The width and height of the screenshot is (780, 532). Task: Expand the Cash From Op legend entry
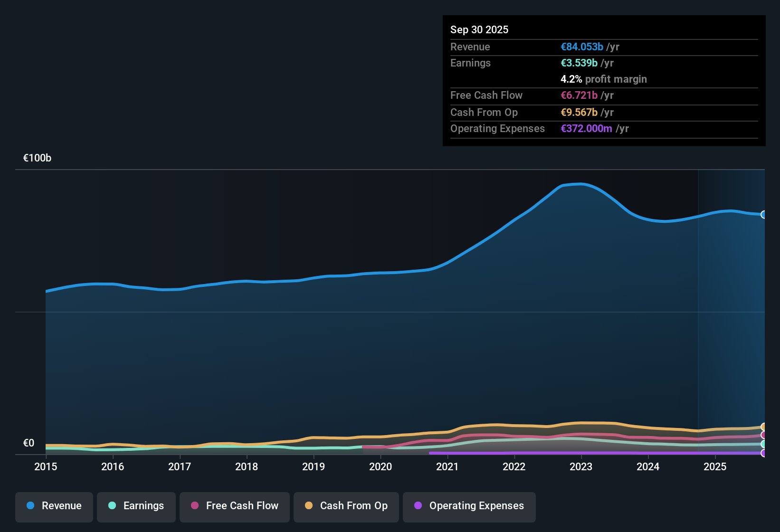[346, 506]
